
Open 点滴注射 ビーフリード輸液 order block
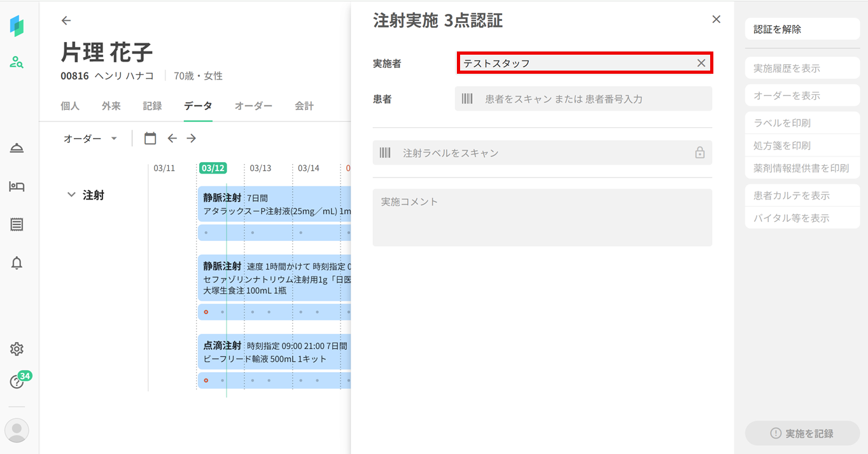click(274, 352)
